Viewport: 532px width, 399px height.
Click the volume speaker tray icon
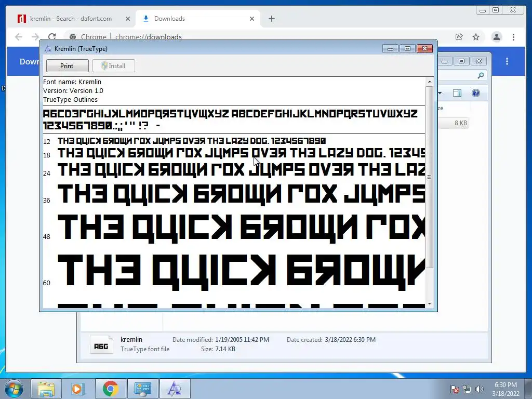coord(480,389)
